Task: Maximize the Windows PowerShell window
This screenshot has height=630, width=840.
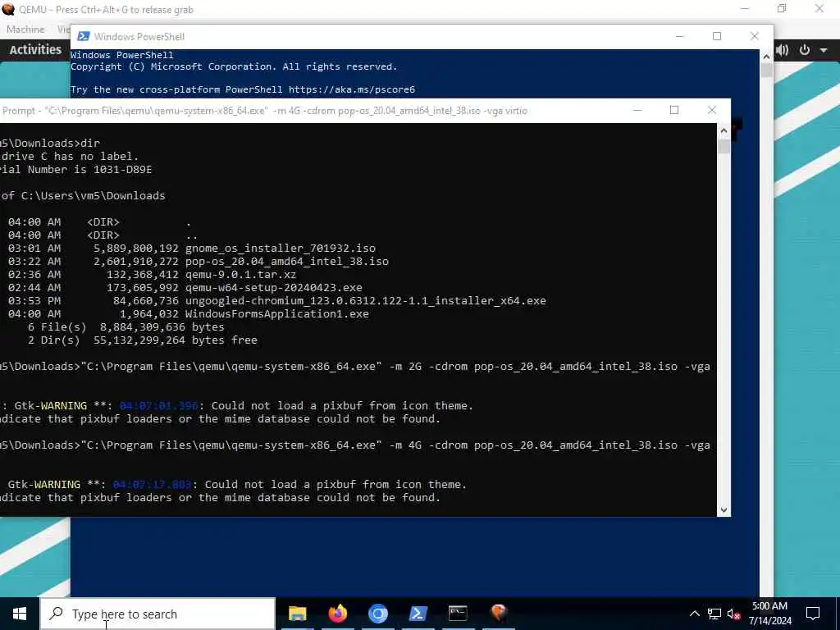Action: click(717, 36)
